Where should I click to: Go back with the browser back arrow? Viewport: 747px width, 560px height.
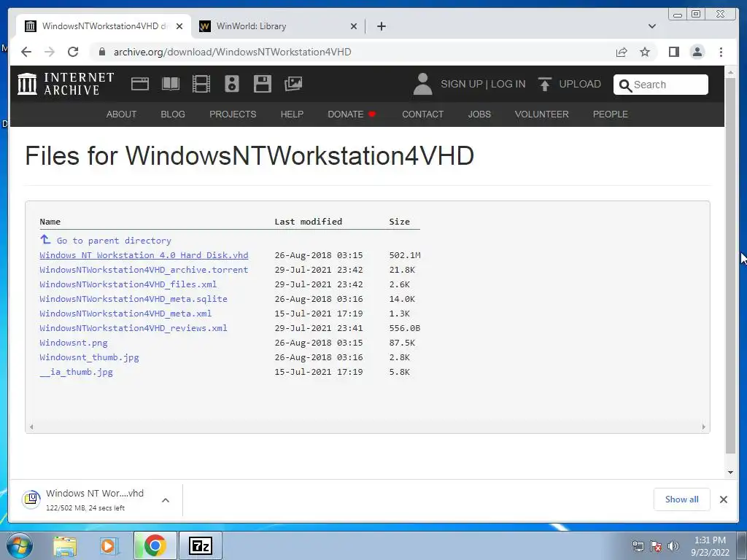point(26,52)
